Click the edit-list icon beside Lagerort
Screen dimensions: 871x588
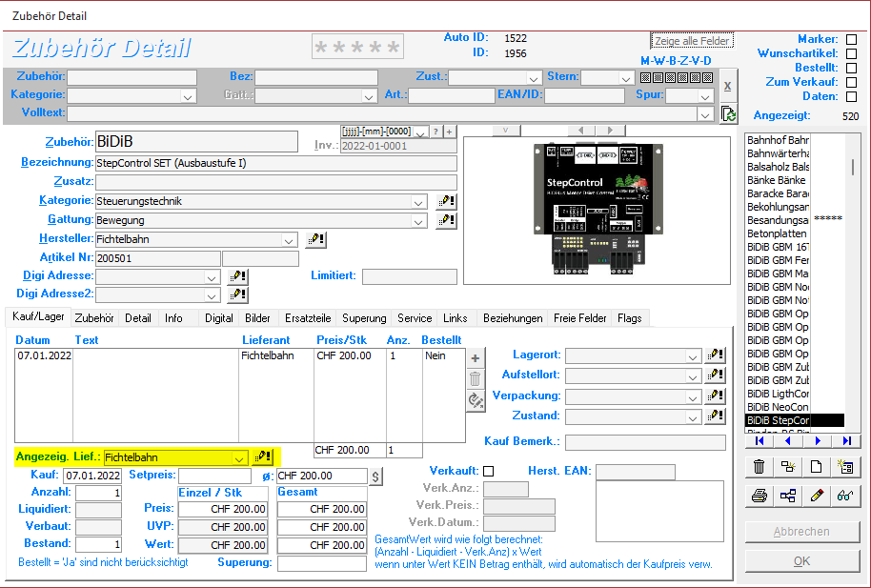pos(716,355)
